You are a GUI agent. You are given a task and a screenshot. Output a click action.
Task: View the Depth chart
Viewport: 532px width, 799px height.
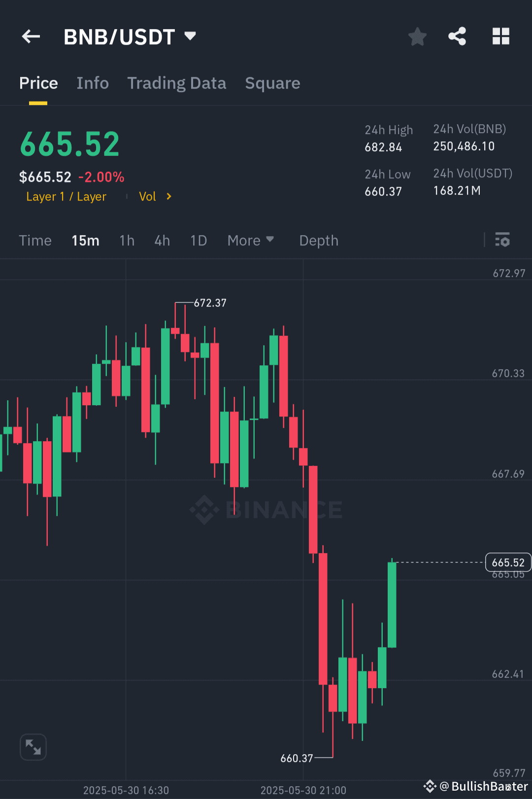point(318,240)
